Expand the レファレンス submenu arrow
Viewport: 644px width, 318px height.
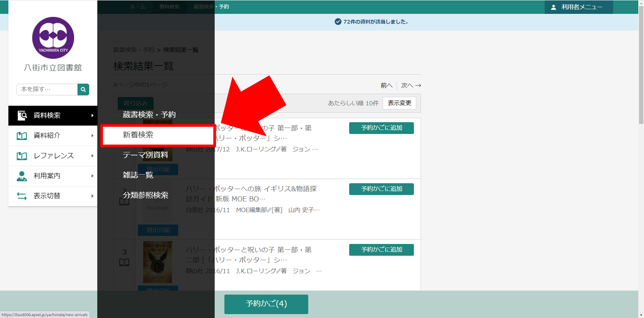click(x=92, y=156)
